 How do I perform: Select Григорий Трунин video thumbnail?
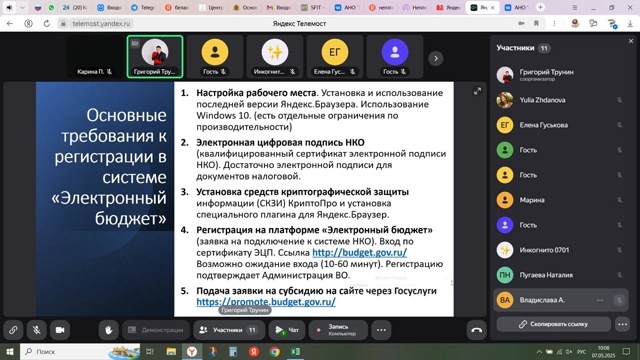pyautogui.click(x=155, y=57)
